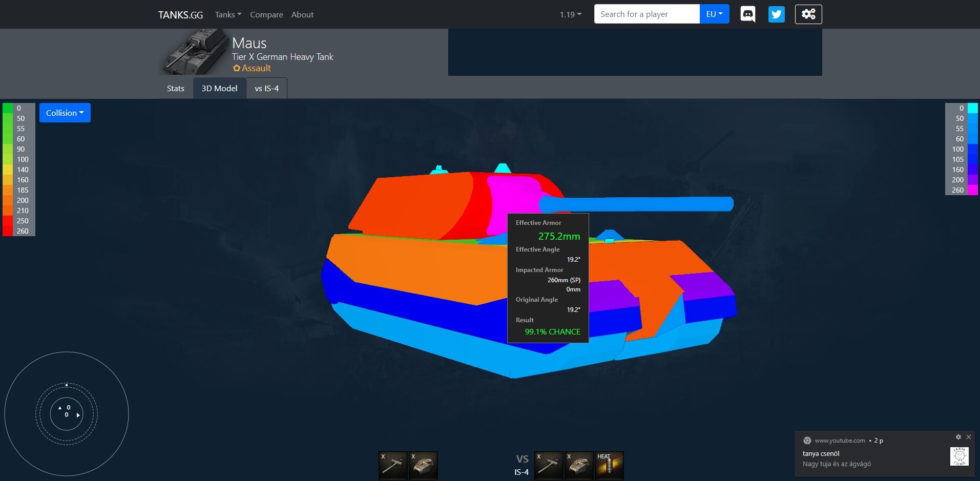Screen dimensions: 980x481
Task: Switch to the vs IS-4 tab
Action: [266, 88]
